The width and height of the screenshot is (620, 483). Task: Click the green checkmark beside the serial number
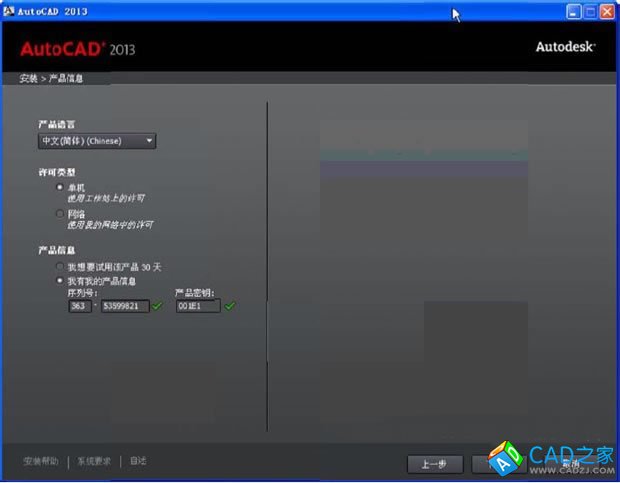(x=157, y=306)
